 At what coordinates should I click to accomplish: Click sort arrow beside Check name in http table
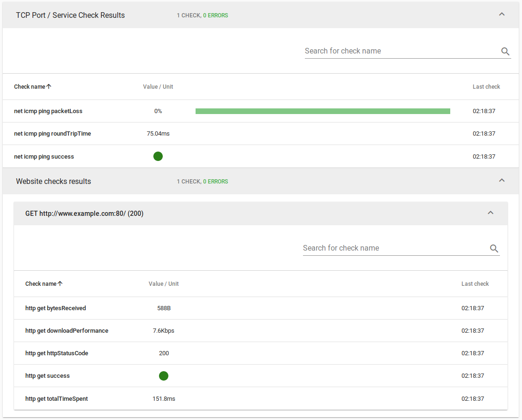[x=60, y=284]
